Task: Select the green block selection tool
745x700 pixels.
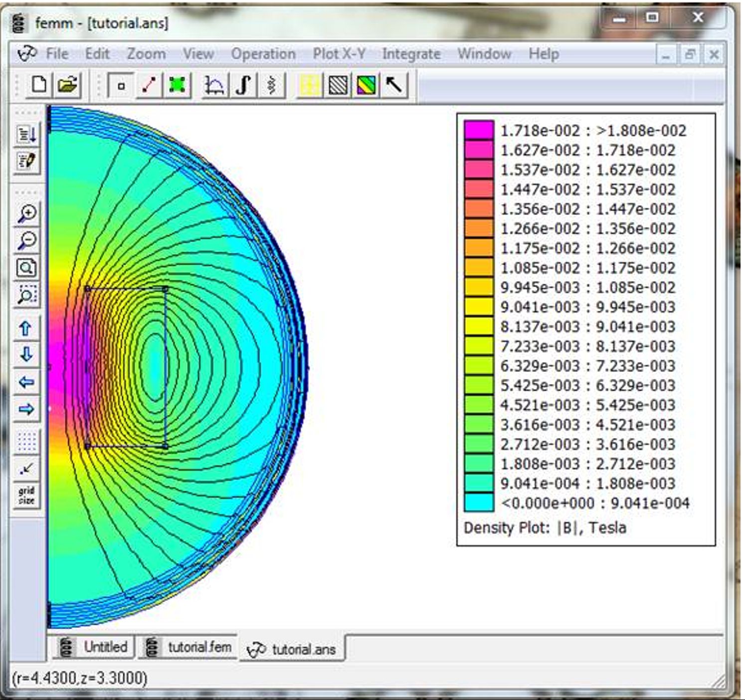Action: pyautogui.click(x=178, y=85)
